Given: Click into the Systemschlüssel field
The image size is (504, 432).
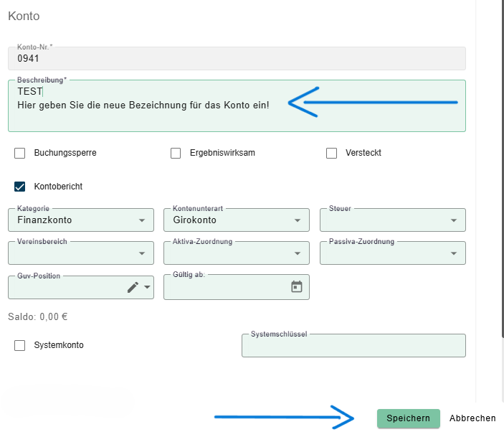Looking at the screenshot, I should point(353,345).
